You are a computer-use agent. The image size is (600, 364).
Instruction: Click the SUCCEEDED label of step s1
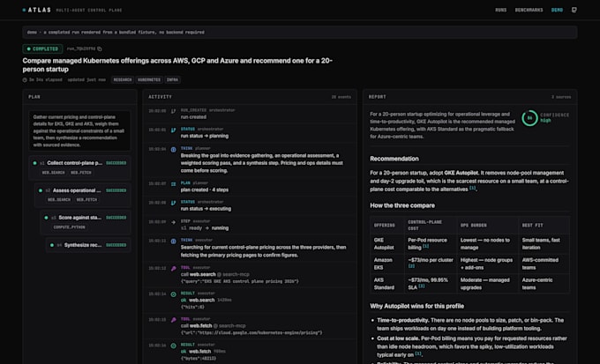coord(116,163)
